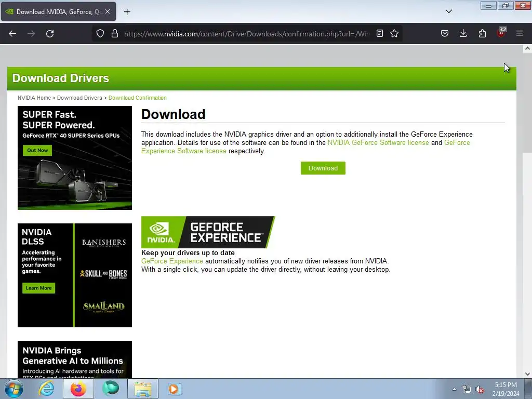532x399 pixels.
Task: Toggle Reader View icon in address bar
Action: [x=380, y=33]
